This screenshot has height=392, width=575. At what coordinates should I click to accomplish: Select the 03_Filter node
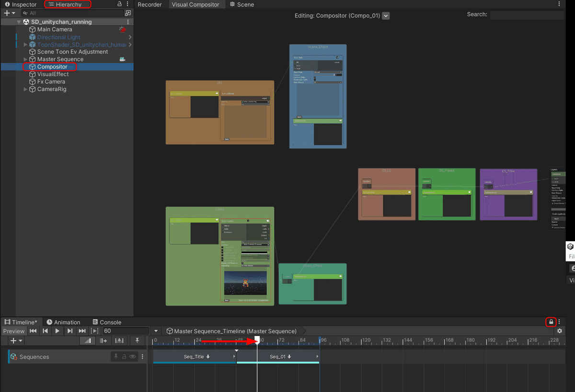[x=508, y=194]
